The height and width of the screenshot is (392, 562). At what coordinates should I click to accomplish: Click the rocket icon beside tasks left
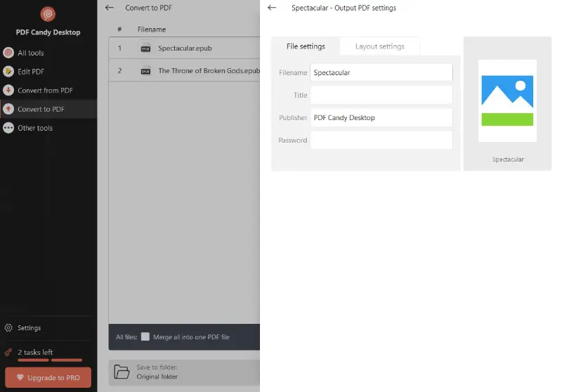[x=8, y=352]
